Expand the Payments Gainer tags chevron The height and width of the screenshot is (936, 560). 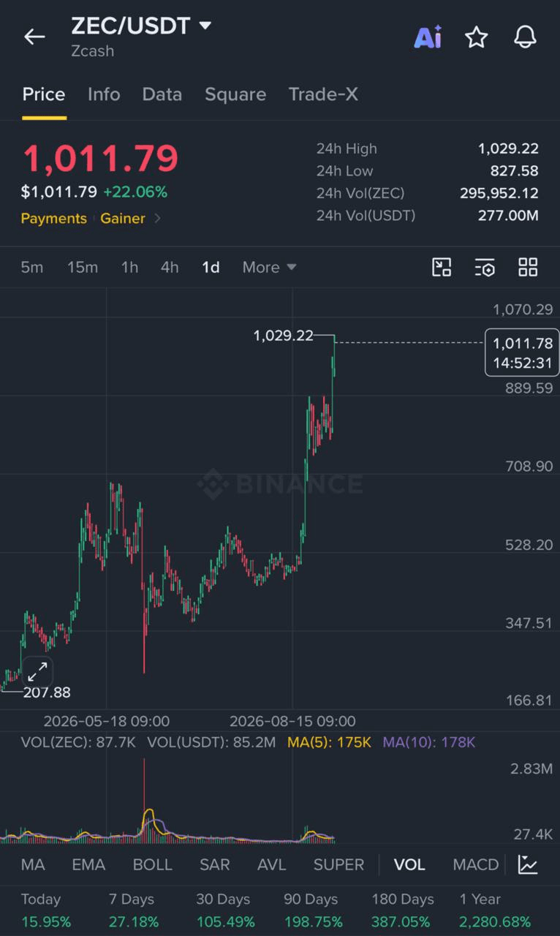[x=157, y=218]
